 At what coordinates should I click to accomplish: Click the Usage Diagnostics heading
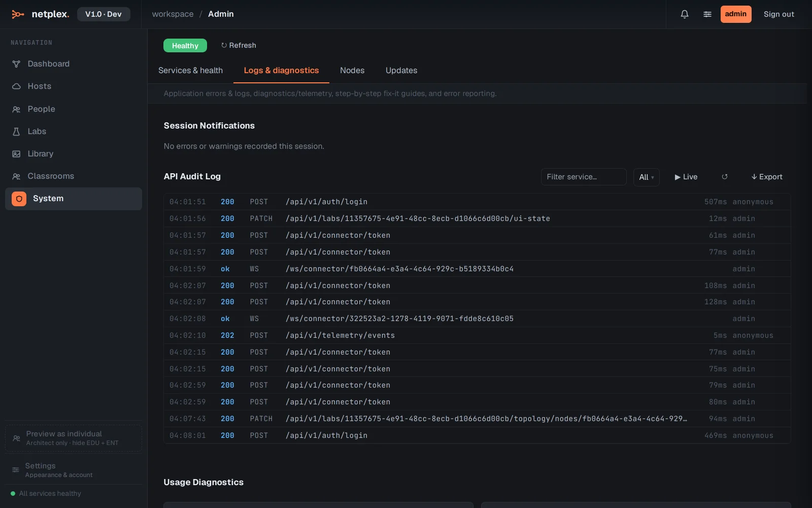204,482
